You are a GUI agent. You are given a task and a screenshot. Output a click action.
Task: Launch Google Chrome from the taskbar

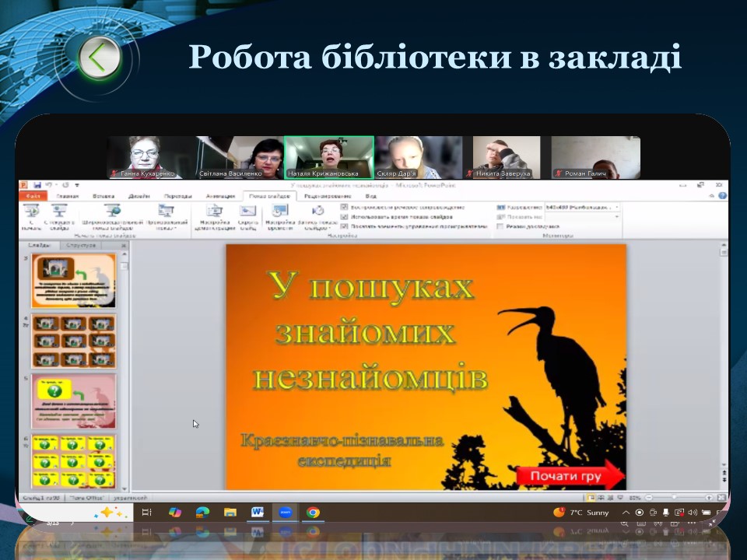tap(313, 513)
